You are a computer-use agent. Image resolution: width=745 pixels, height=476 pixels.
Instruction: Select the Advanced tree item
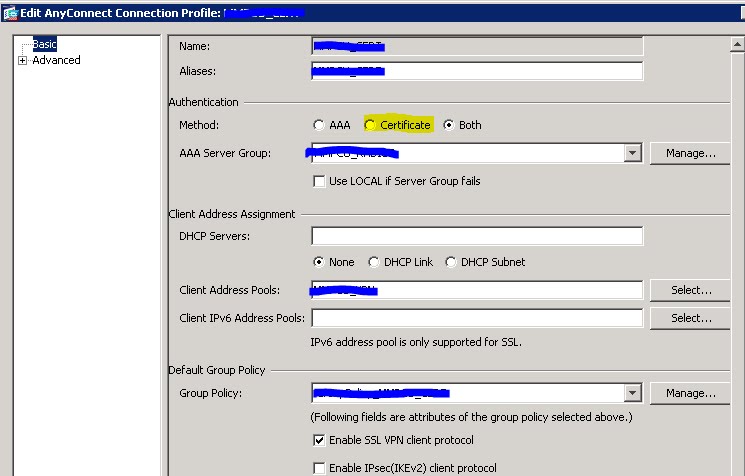pos(57,60)
